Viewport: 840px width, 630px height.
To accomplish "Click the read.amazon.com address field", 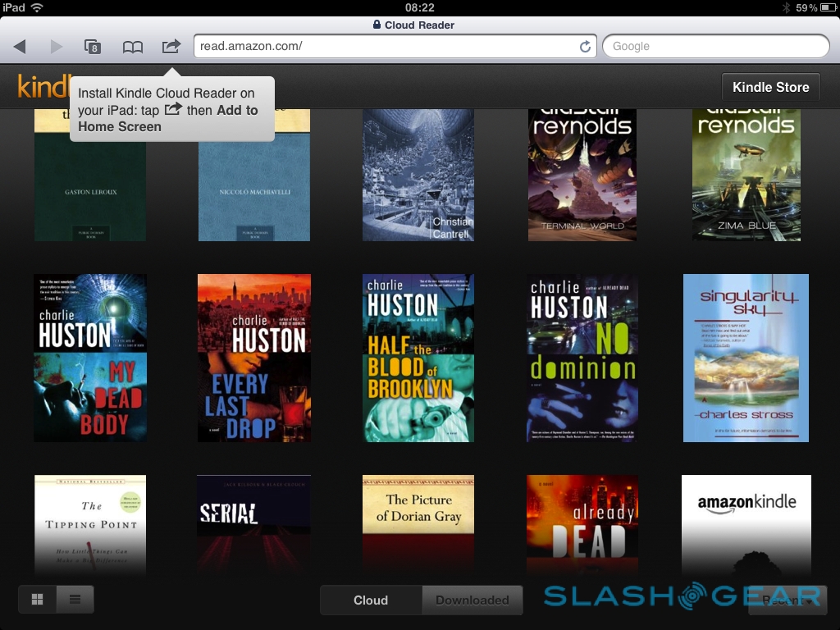I will pos(395,46).
